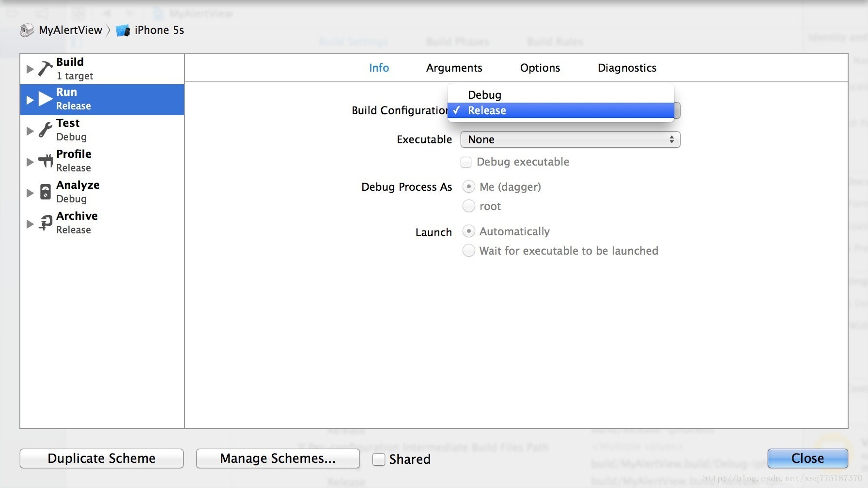Click the Manage Schemes... button
Screen dimensions: 868x488
click(278, 458)
